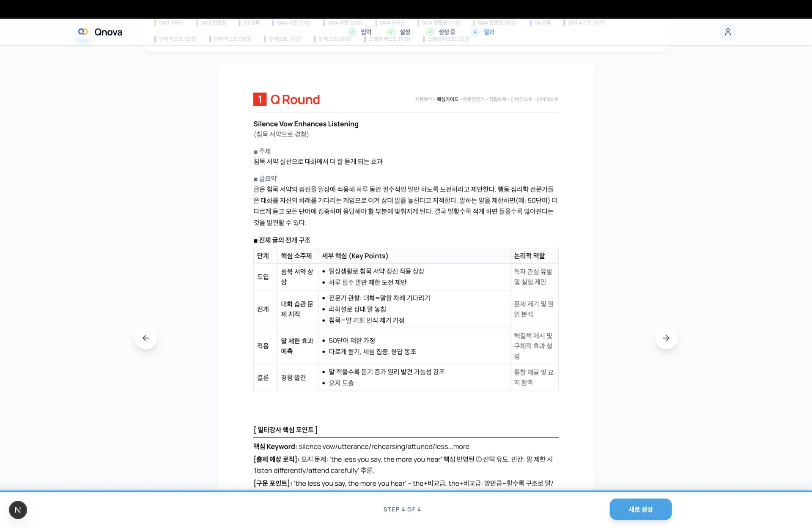Select the Q04 지문 (1/2) tab

pyautogui.click(x=293, y=22)
